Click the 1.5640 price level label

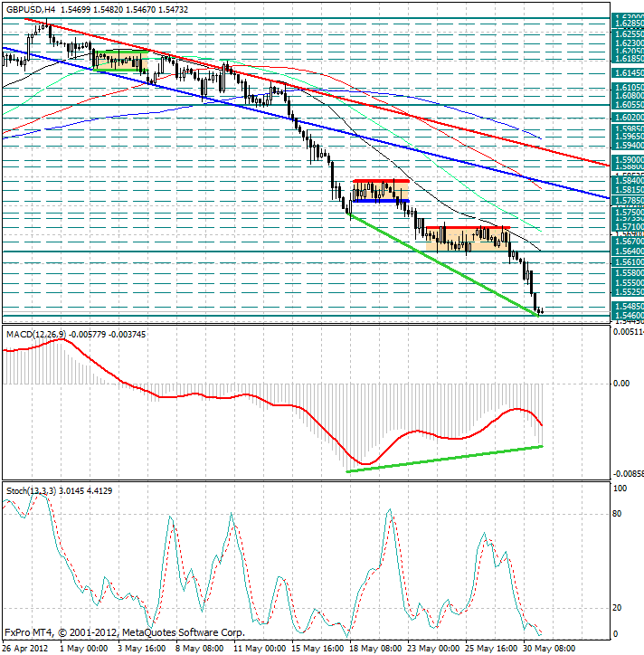click(628, 252)
